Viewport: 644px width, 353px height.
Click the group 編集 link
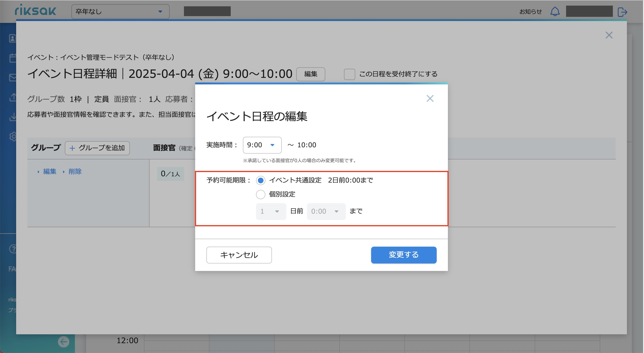pyautogui.click(x=50, y=172)
